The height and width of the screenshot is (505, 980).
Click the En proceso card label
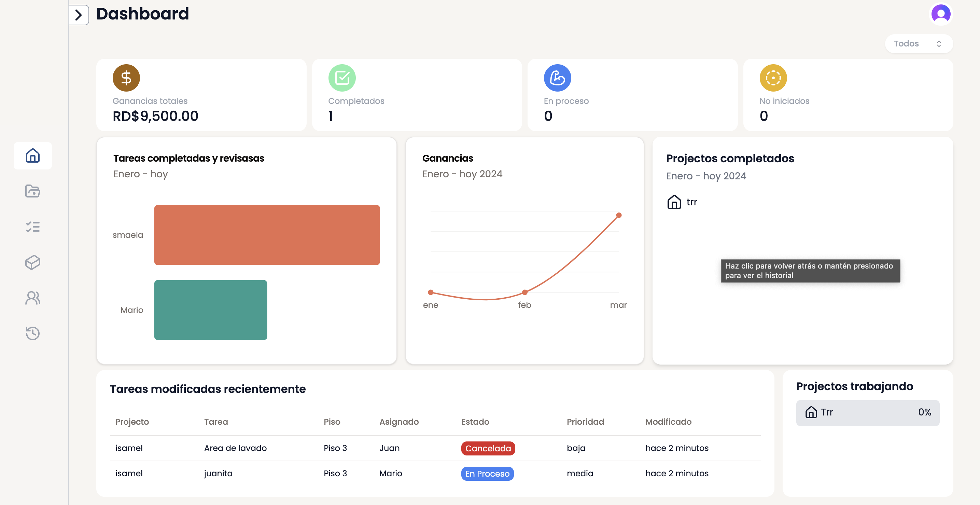click(x=566, y=101)
